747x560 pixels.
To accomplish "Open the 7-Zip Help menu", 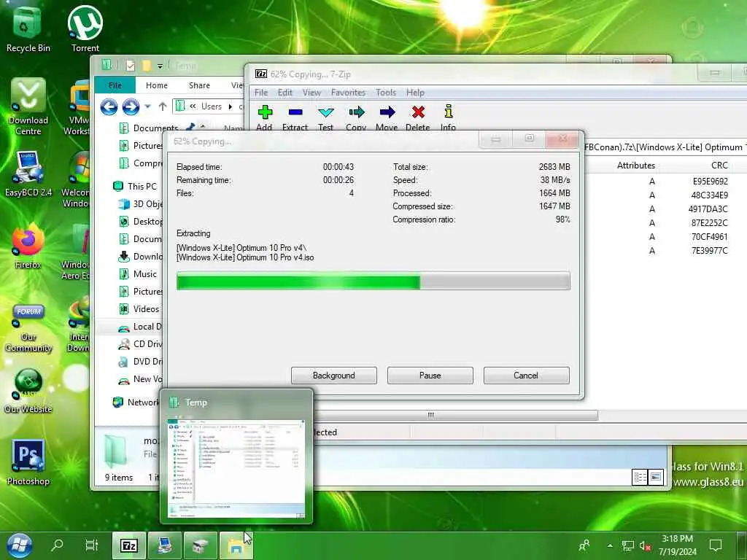I will 415,93.
